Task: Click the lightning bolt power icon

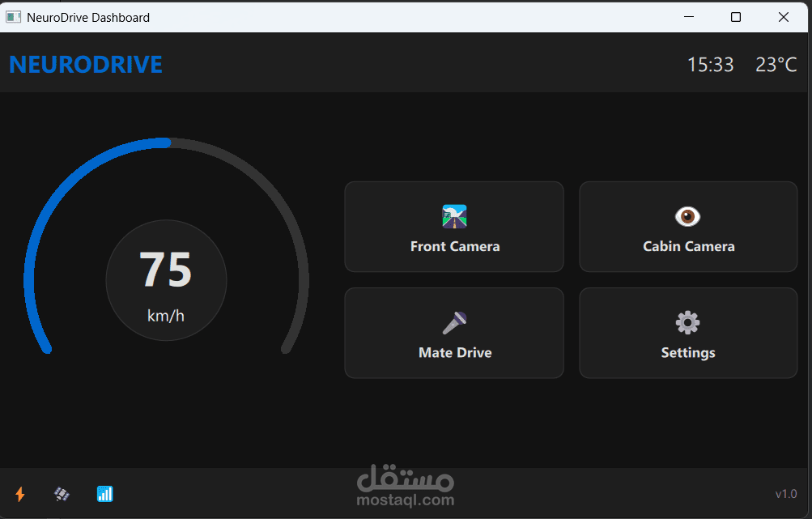Action: [x=20, y=494]
